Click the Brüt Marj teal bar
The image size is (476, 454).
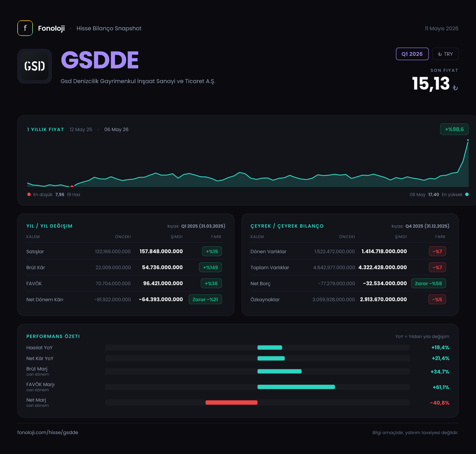pyautogui.click(x=280, y=371)
